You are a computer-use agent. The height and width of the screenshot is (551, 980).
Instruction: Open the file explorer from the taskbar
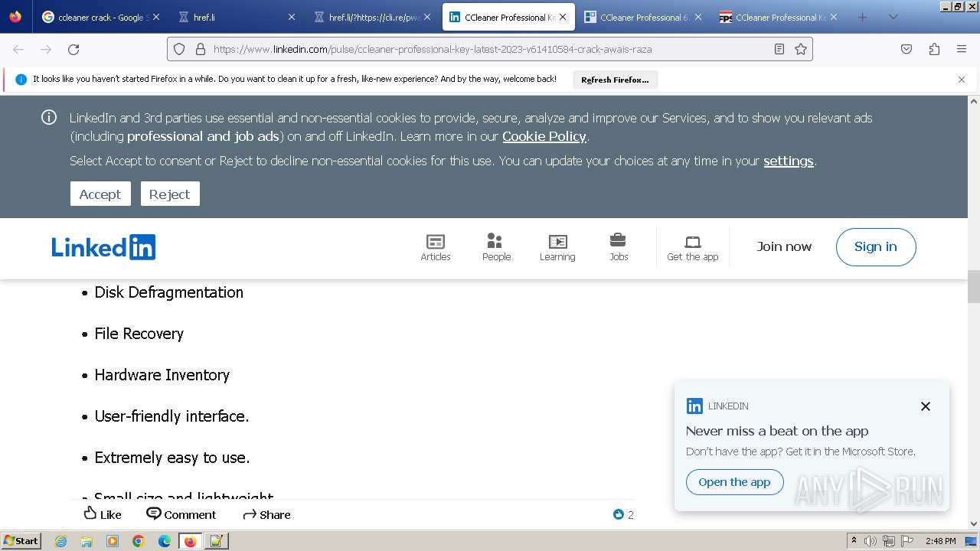tap(87, 541)
